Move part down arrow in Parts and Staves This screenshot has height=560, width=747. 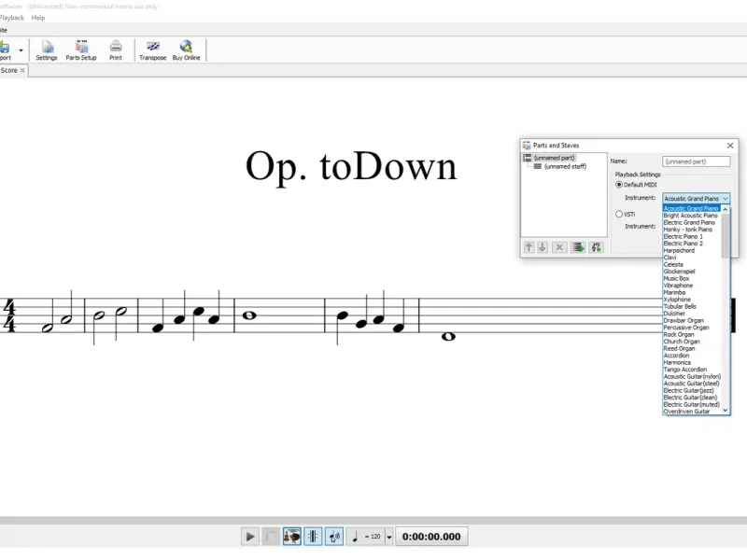pyautogui.click(x=543, y=247)
